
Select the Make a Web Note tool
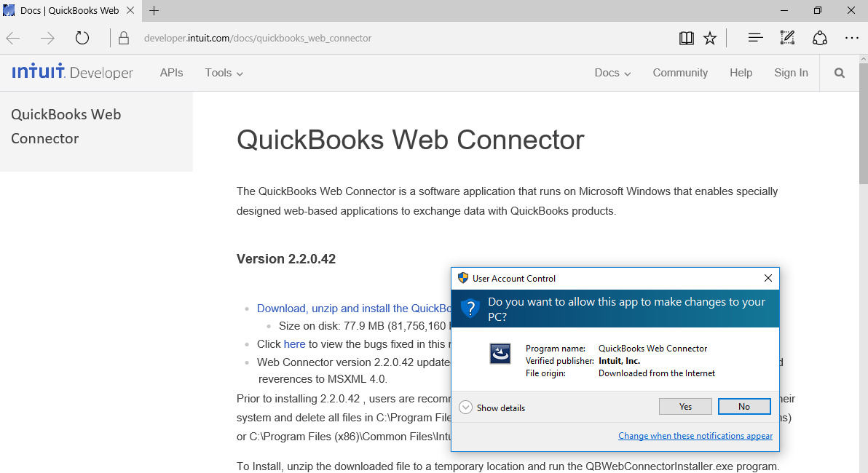point(787,37)
